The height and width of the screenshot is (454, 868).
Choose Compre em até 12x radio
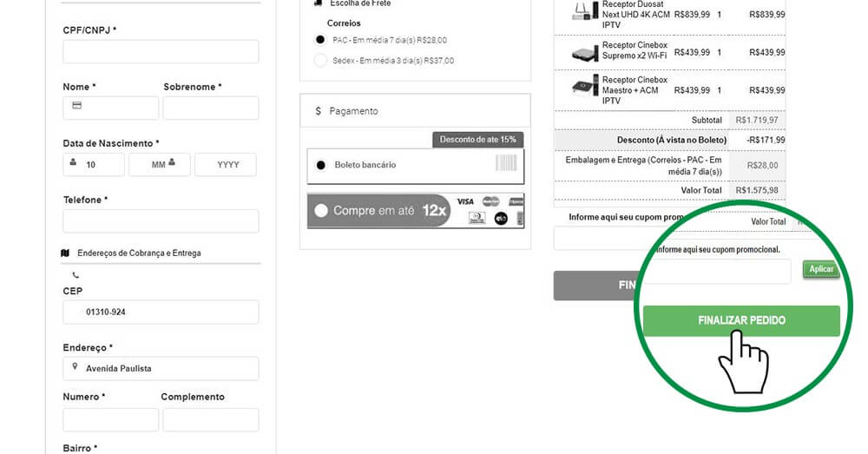pos(321,210)
